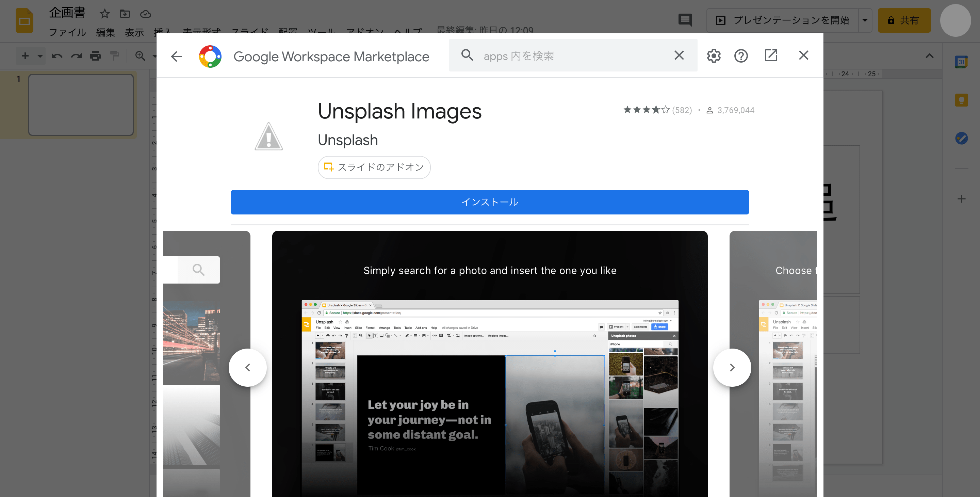Open the center preview screenshot
Screen dimensions: 980x497
coord(490,364)
